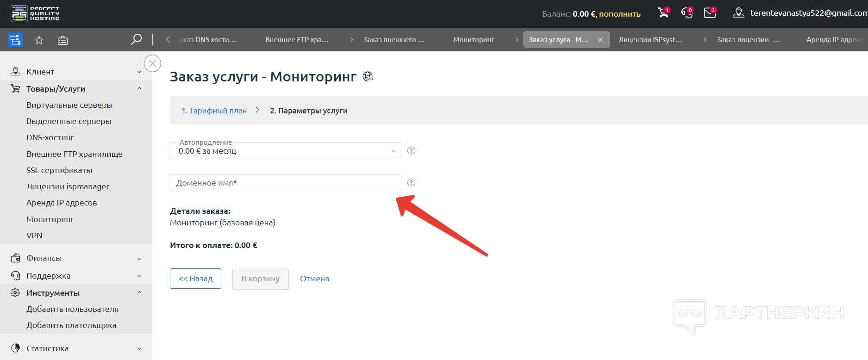Open the account email terentevanastya522@gmail.com

coord(809,13)
